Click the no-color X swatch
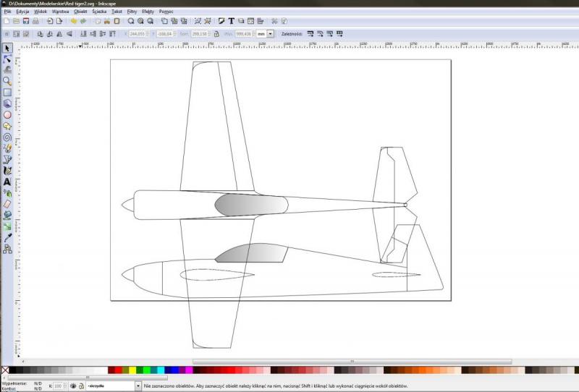 [x=5, y=370]
